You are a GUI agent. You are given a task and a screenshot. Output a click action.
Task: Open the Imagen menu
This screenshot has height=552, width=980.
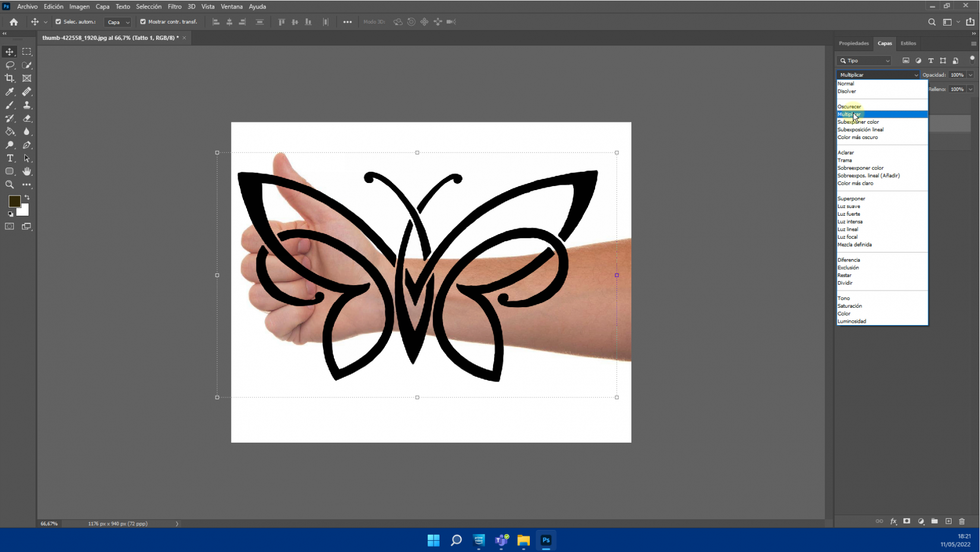[80, 7]
